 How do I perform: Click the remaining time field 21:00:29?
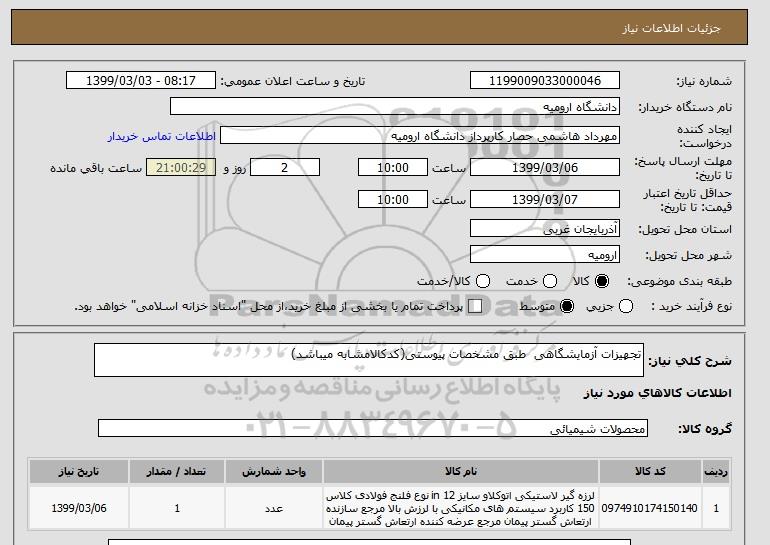pos(181,167)
